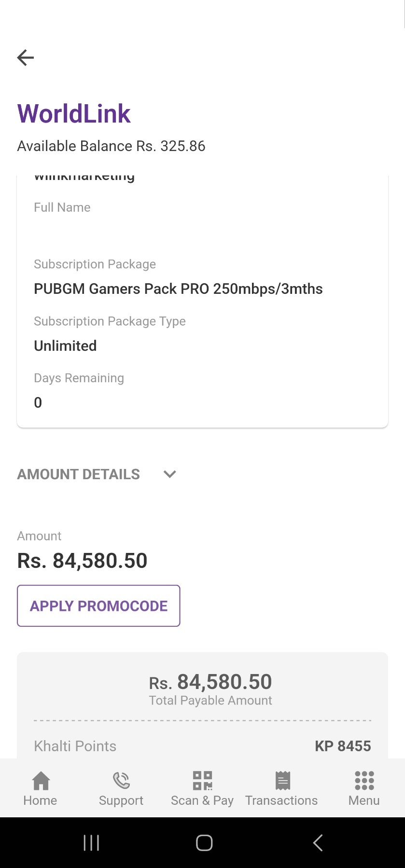
Task: Open Support phone icon
Action: click(x=121, y=781)
